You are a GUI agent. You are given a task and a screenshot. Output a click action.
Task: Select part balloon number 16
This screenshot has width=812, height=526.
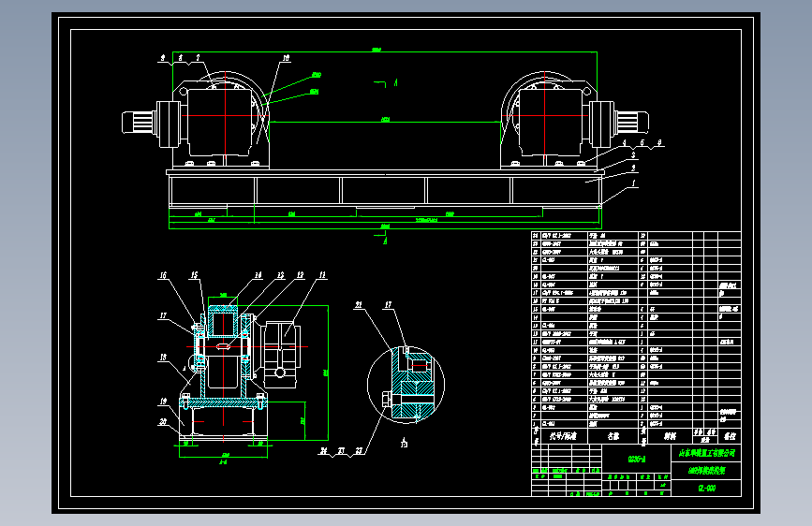(x=164, y=275)
